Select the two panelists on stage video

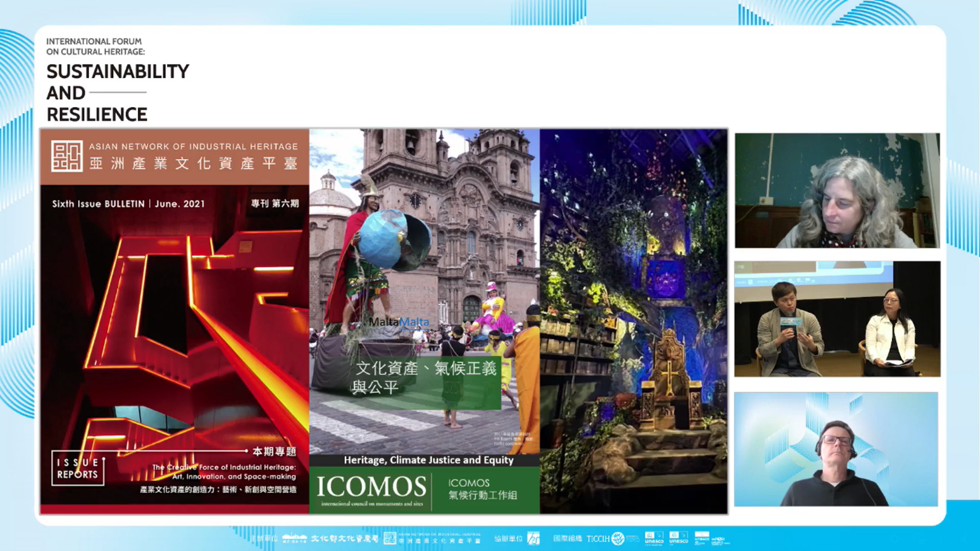click(x=837, y=318)
